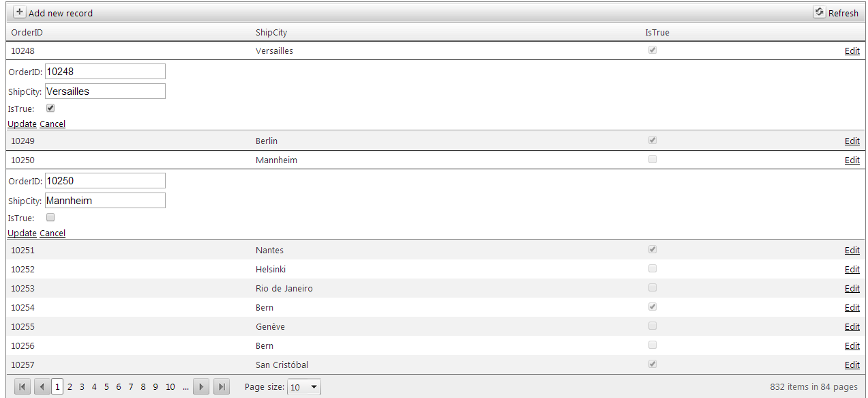Screen dimensions: 868x398
Task: Click ShipCity field containing Versailles
Action: coord(105,91)
